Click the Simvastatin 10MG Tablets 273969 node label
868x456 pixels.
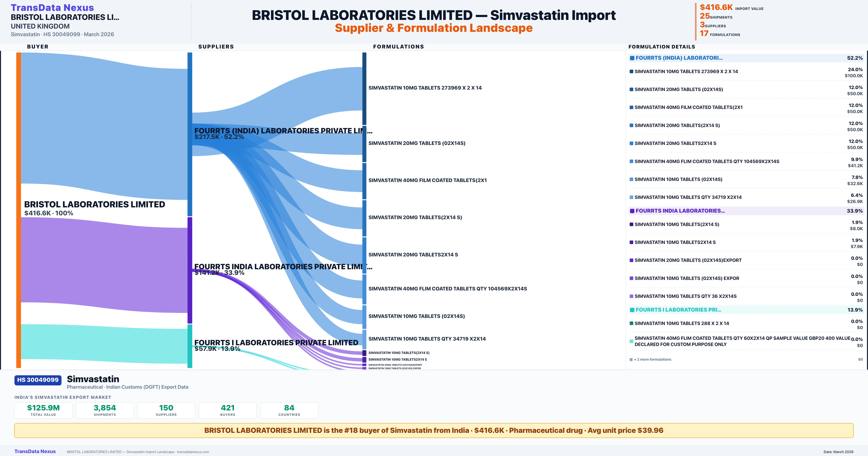pos(425,88)
